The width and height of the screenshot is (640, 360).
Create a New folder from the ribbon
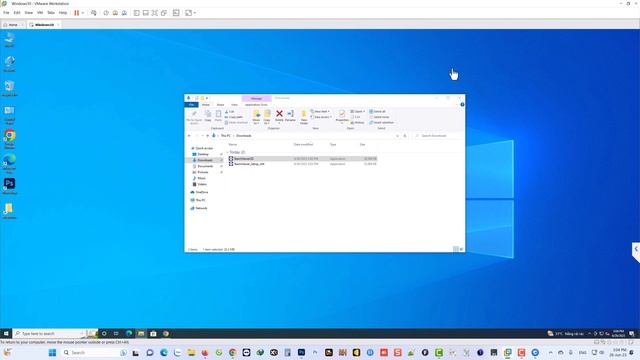[304, 117]
